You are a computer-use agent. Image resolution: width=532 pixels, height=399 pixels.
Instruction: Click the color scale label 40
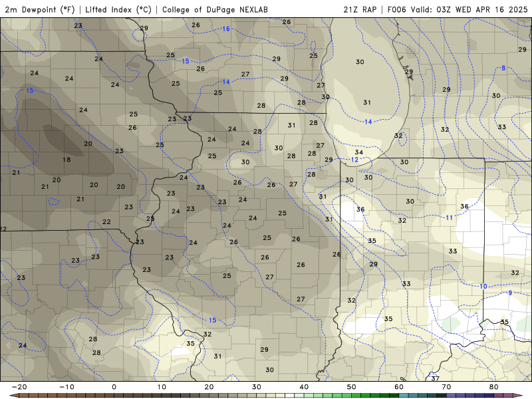click(304, 387)
